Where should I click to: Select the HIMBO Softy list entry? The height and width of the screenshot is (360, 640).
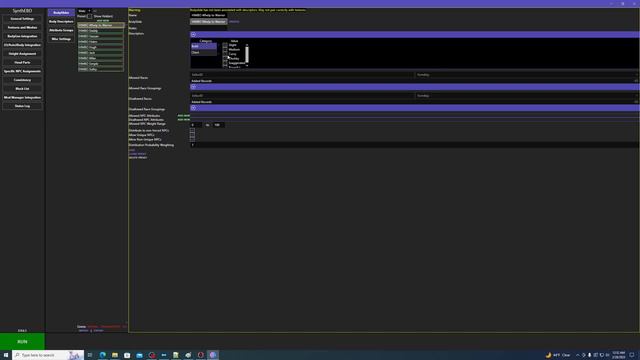(101, 69)
